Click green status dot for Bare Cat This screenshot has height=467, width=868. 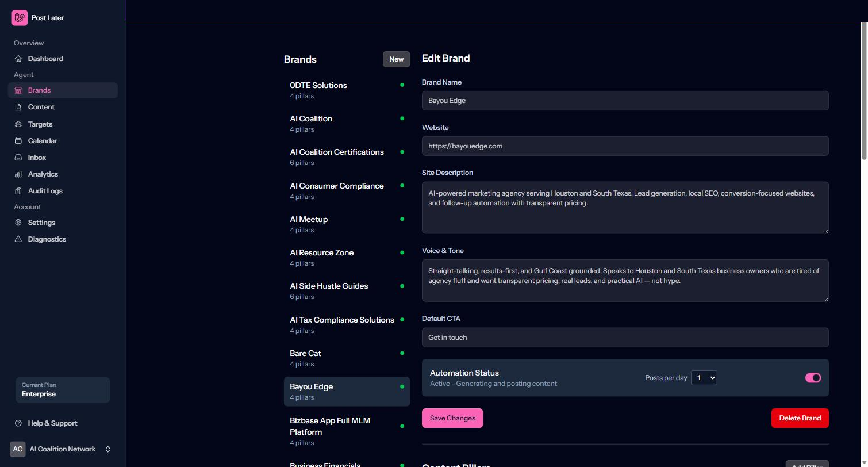click(402, 353)
